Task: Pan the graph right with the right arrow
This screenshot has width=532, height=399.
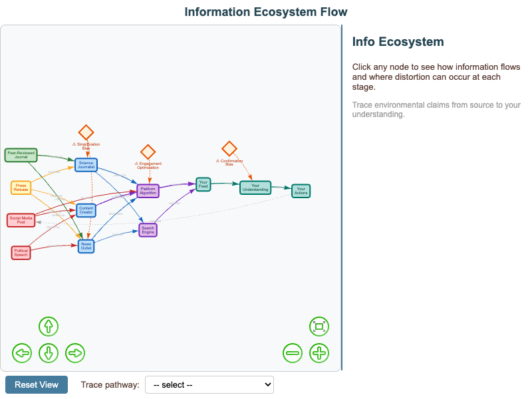Action: click(x=75, y=353)
